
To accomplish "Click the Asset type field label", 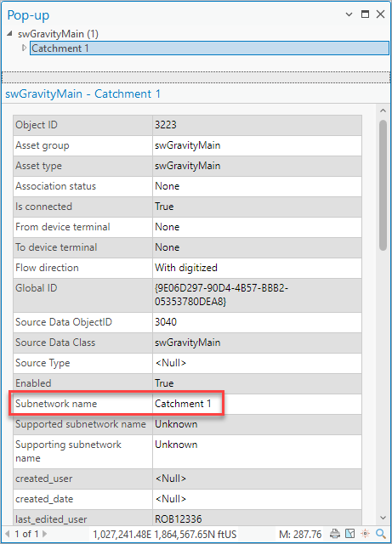I will [38, 166].
